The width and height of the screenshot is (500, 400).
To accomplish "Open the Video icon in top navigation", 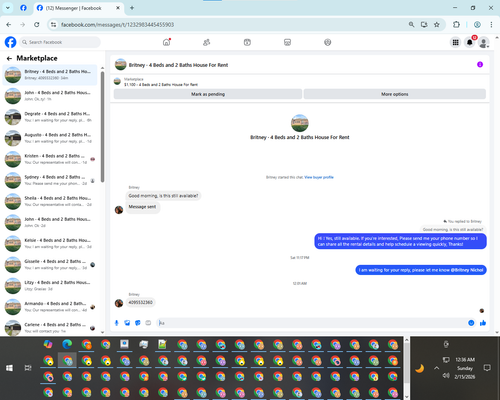I will (247, 42).
